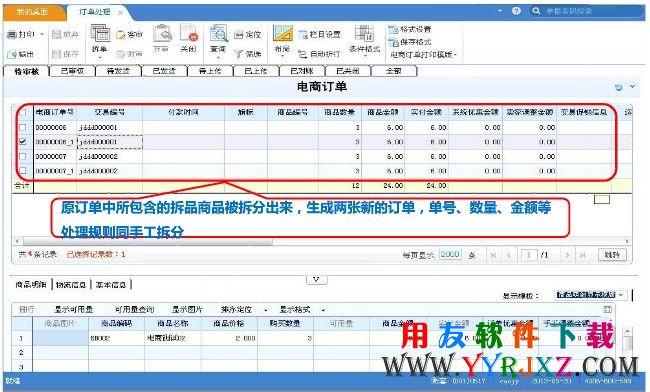650x392 pixels.
Task: Switch to the 已关闭 tab
Action: coord(348,71)
